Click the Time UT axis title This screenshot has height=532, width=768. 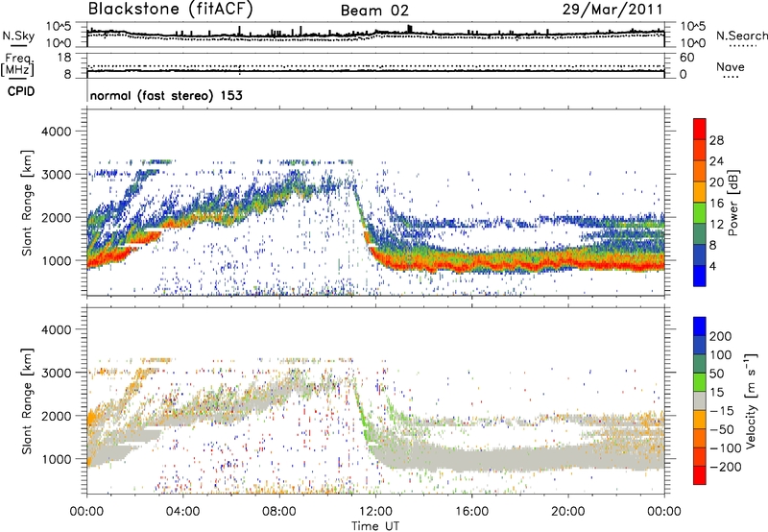click(375, 526)
